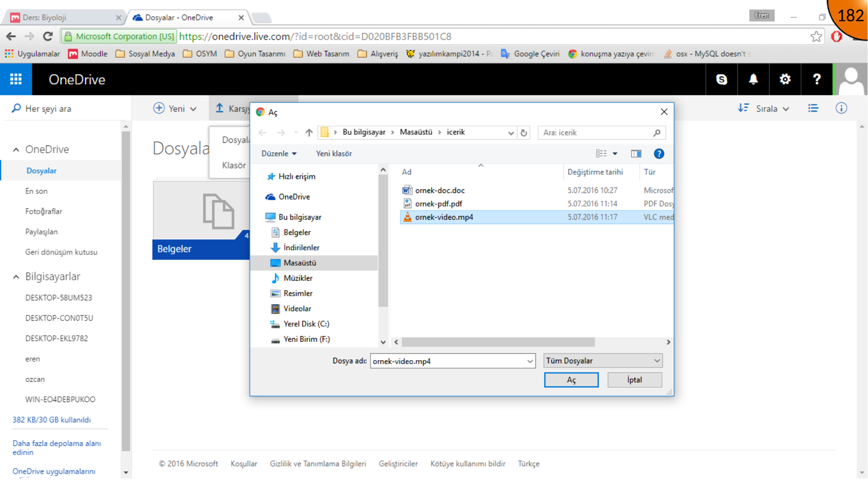The width and height of the screenshot is (868, 488).
Task: Show the OneDrive details info pane
Action: click(841, 108)
